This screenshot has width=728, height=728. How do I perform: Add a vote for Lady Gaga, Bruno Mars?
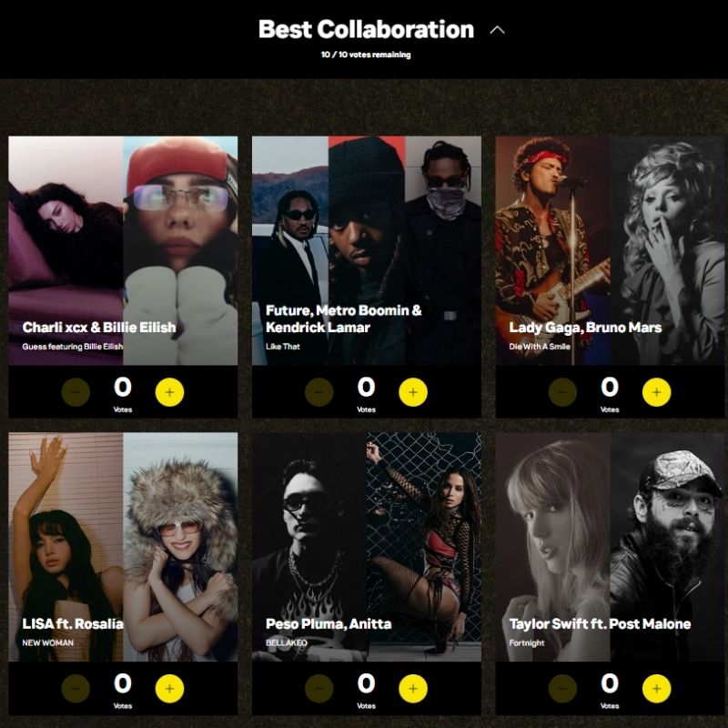point(656,392)
